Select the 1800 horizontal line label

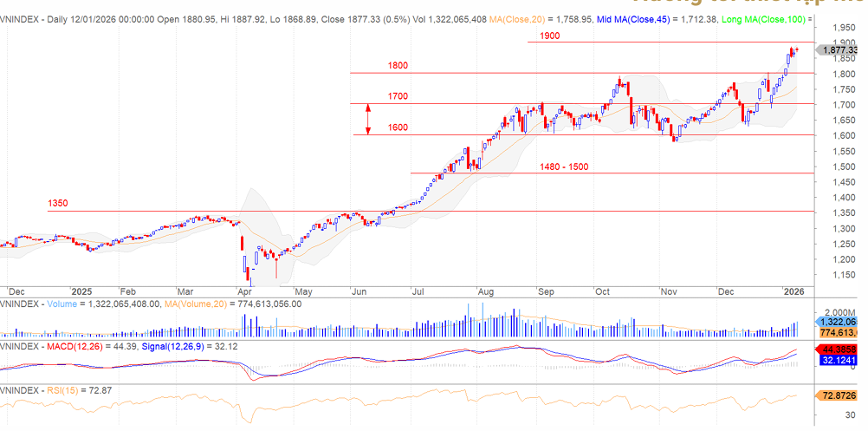(398, 66)
